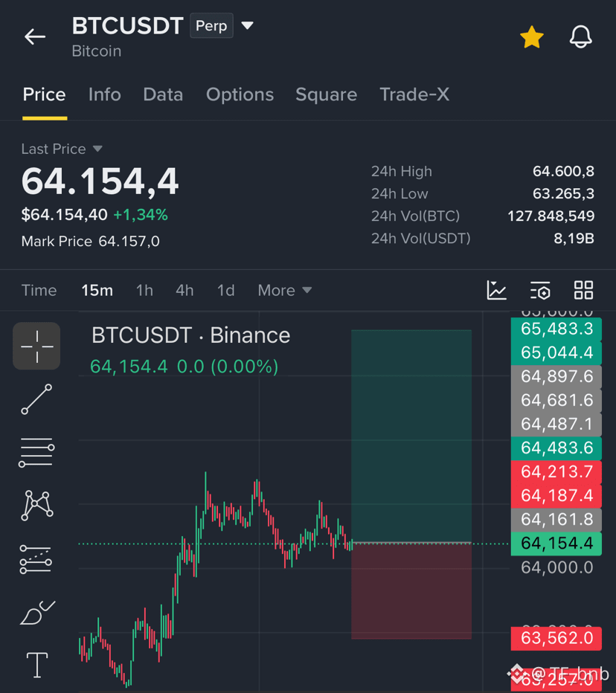Click the 65,483.3 green price label
616x693 pixels.
556,329
